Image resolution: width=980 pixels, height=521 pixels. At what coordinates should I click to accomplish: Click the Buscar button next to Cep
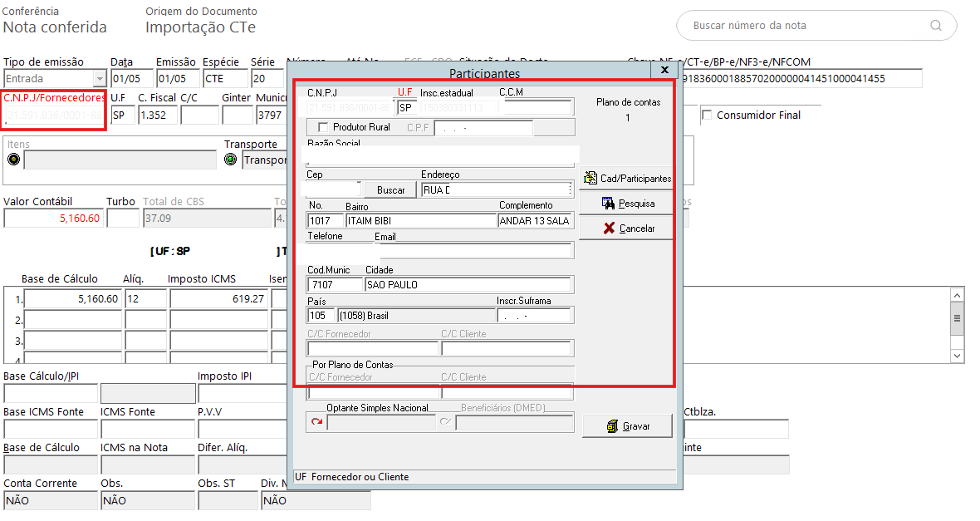(x=390, y=190)
